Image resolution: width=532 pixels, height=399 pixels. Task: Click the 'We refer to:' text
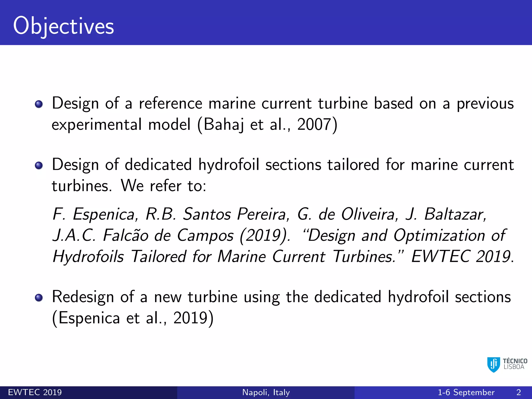[x=164, y=186]
